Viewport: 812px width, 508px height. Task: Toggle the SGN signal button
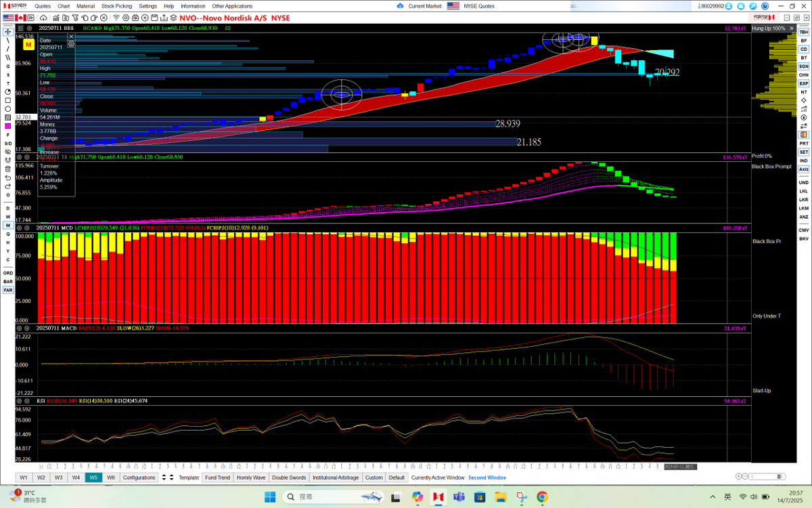coord(804,66)
